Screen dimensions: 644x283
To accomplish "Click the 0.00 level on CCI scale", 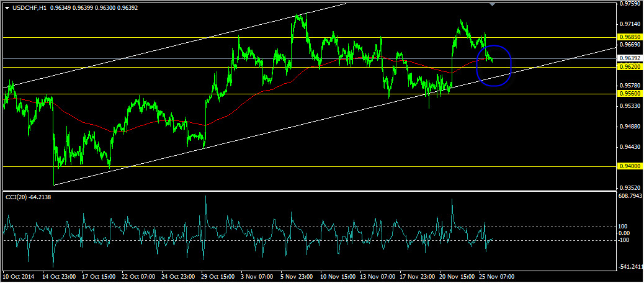I will [x=625, y=233].
